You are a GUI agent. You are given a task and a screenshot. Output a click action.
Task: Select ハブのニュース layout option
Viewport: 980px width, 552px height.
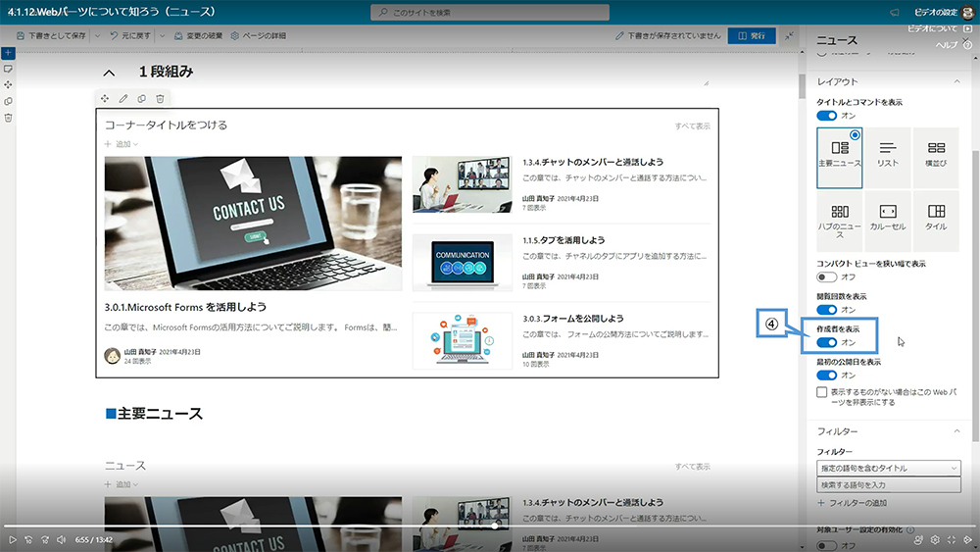(x=840, y=222)
